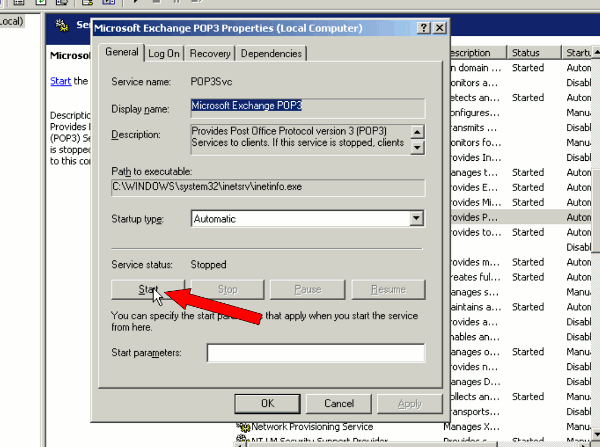This screenshot has height=447, width=600.
Task: Sort services by the Status column header
Action: (x=534, y=52)
